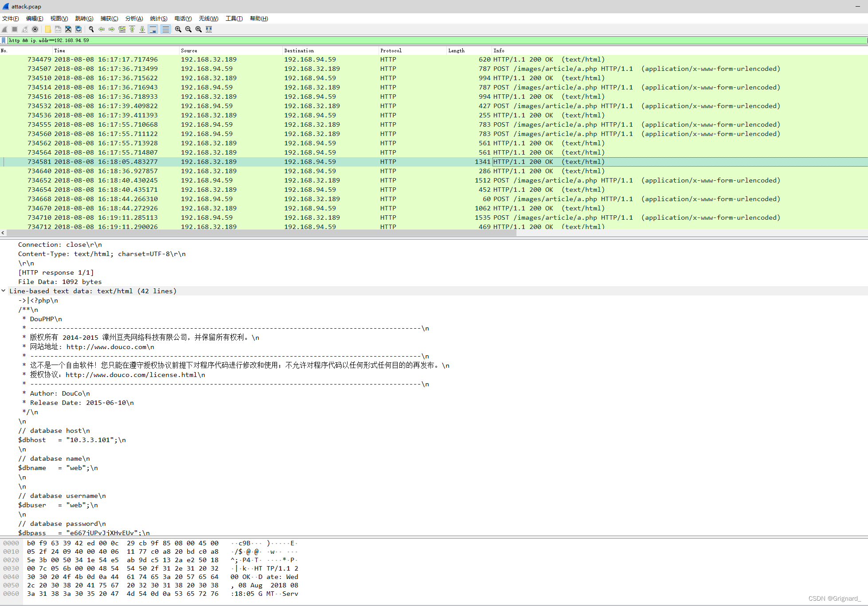Image resolution: width=868 pixels, height=606 pixels.
Task: Select packet 734532 with length 427
Action: (x=434, y=106)
